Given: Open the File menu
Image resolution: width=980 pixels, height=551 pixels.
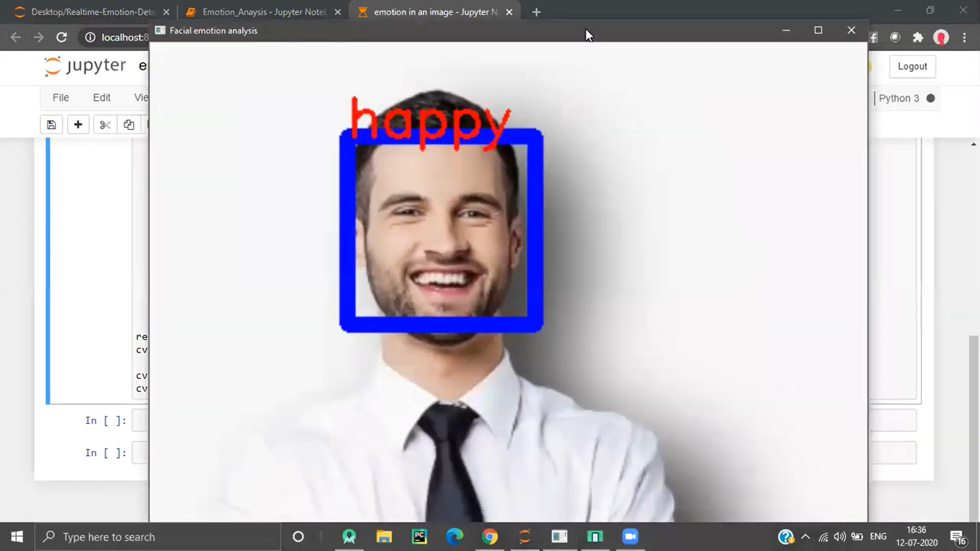Looking at the screenshot, I should click(x=60, y=97).
